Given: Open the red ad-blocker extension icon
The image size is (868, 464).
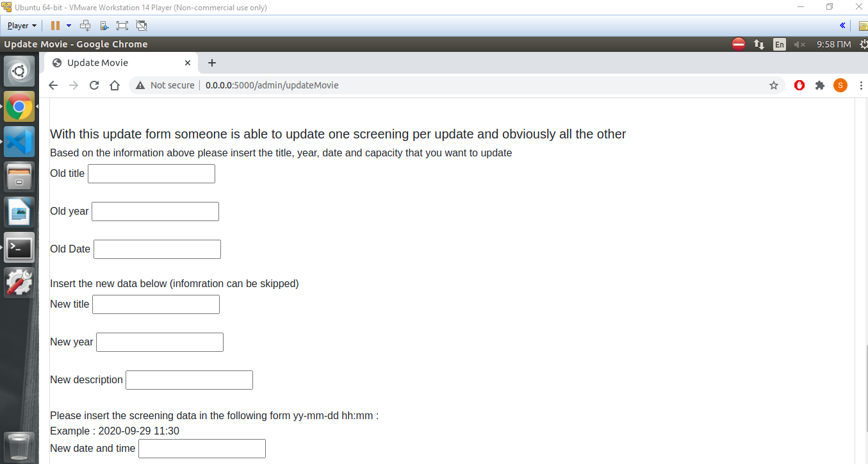Looking at the screenshot, I should [x=799, y=85].
